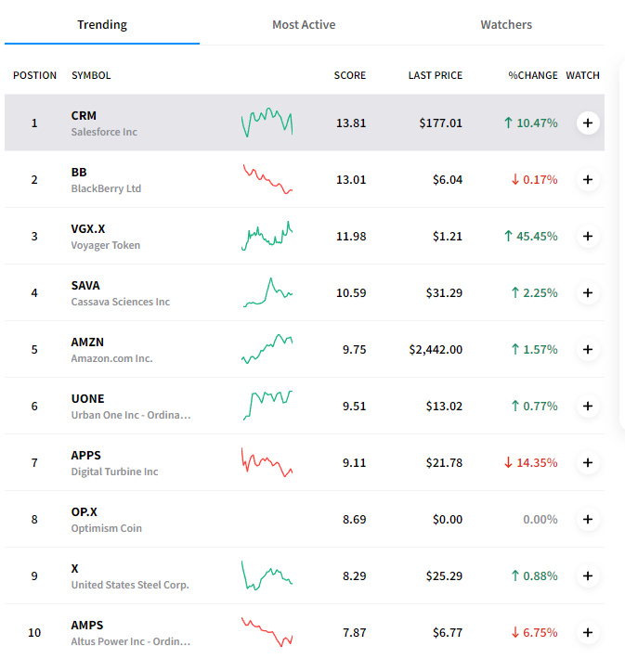
Task: Switch to the Most Active tab
Action: [x=304, y=24]
